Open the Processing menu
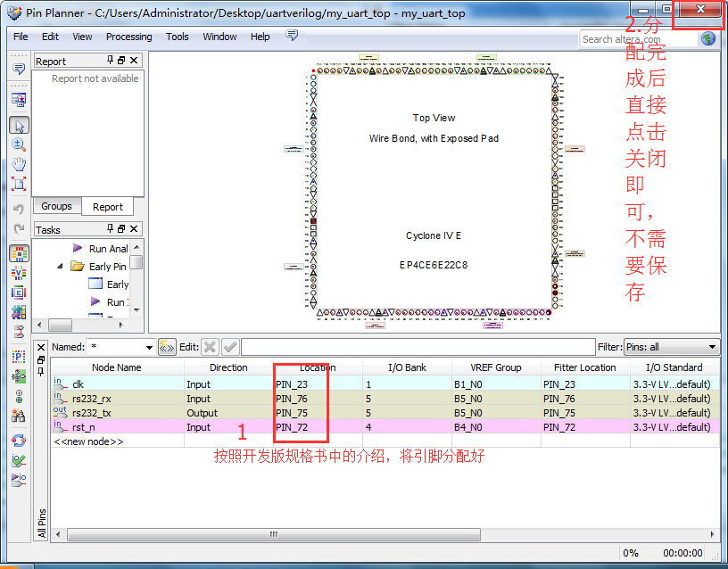The height and width of the screenshot is (569, 728). pyautogui.click(x=129, y=37)
